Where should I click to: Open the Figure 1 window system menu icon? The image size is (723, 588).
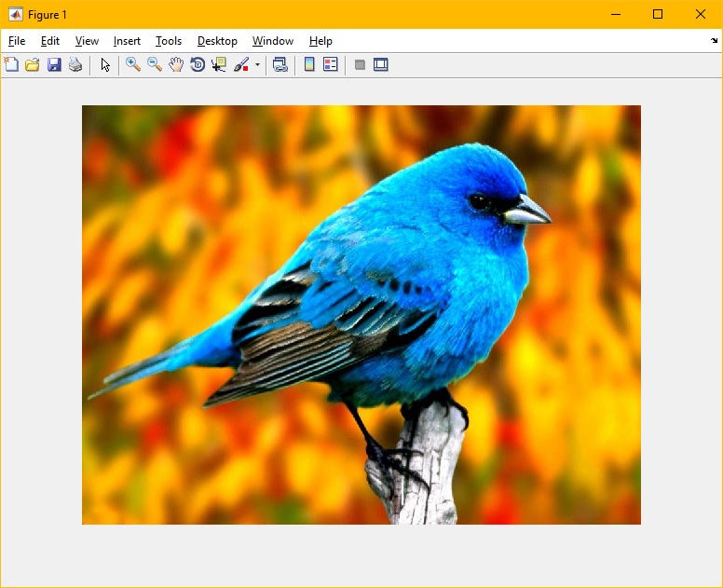pos(15,14)
